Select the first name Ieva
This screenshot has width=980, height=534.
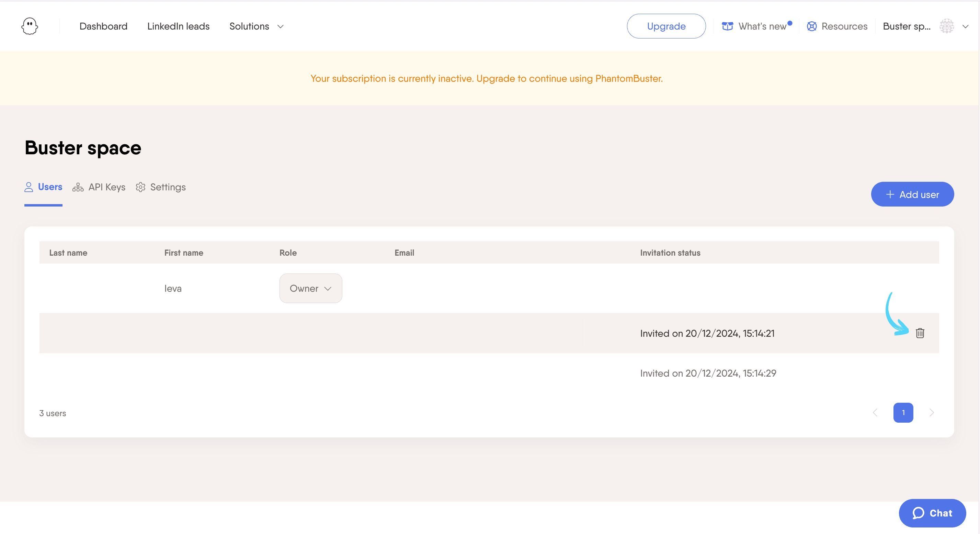tap(173, 289)
